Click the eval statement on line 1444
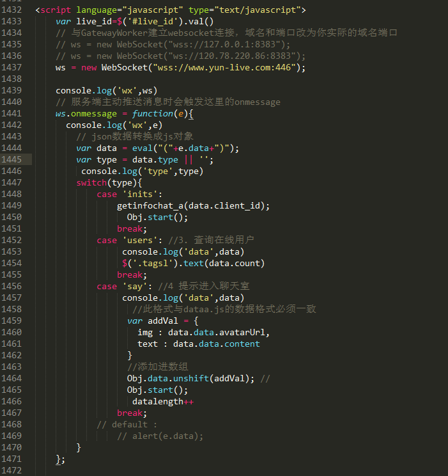The width and height of the screenshot is (448, 476). pos(157,148)
